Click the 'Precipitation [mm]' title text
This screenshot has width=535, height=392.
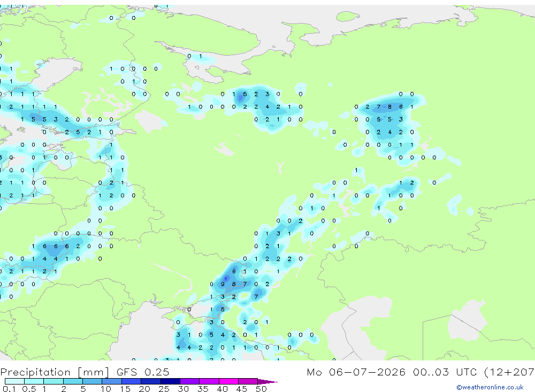click(55, 372)
